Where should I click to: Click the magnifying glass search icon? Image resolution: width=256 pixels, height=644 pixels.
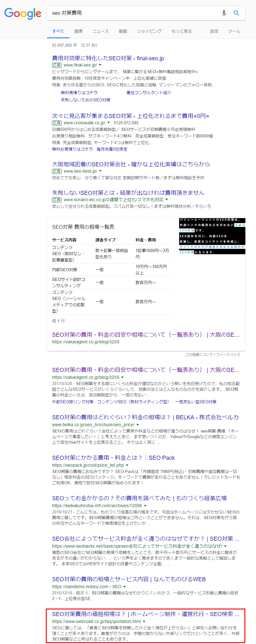[236, 13]
